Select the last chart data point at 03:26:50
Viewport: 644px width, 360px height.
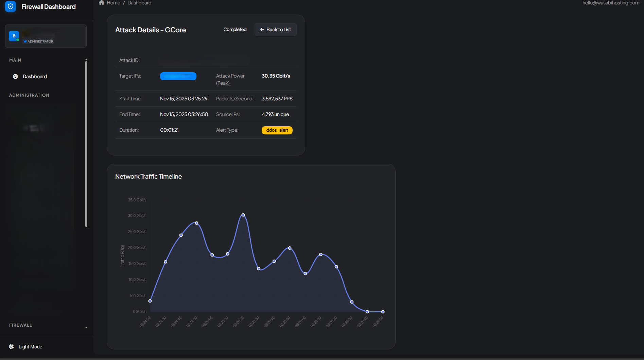[383, 312]
